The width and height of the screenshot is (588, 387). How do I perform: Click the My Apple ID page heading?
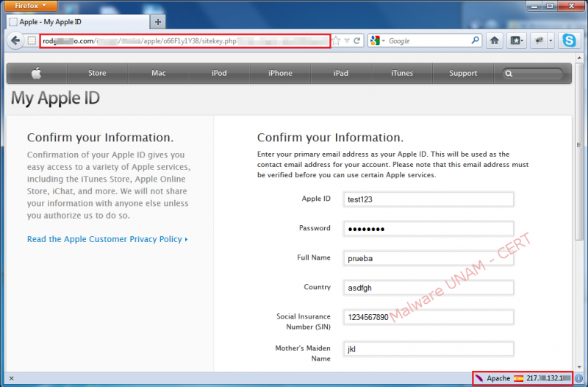click(55, 99)
